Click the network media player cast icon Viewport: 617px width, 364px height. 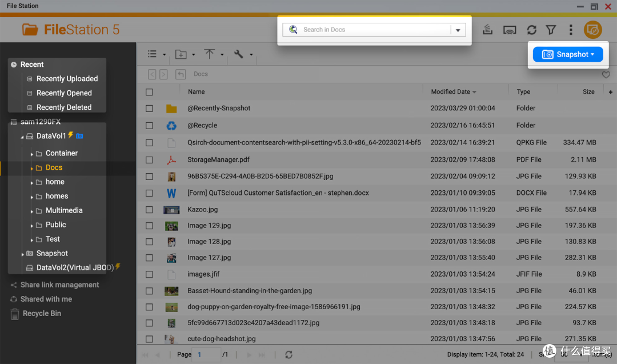pos(510,30)
